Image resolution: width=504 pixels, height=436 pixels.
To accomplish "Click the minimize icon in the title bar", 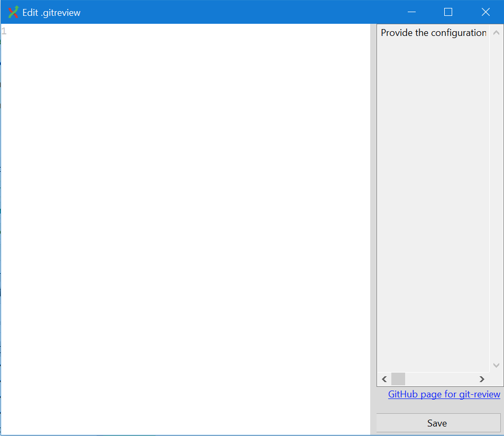I will (x=411, y=12).
